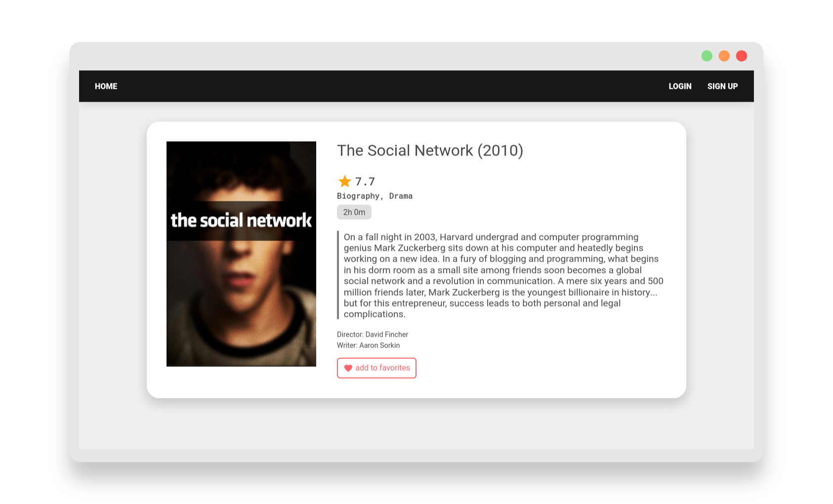833x504 pixels.
Task: Open the SIGN UP page
Action: [x=722, y=86]
